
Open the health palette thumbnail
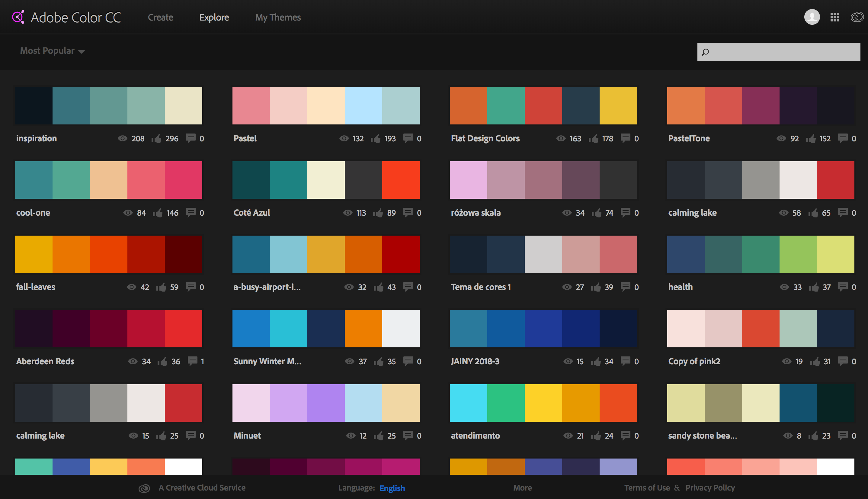tap(761, 254)
